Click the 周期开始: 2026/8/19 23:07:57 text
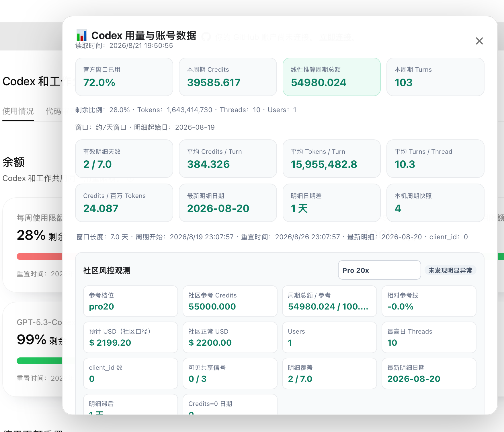The height and width of the screenshot is (432, 504). [185, 237]
